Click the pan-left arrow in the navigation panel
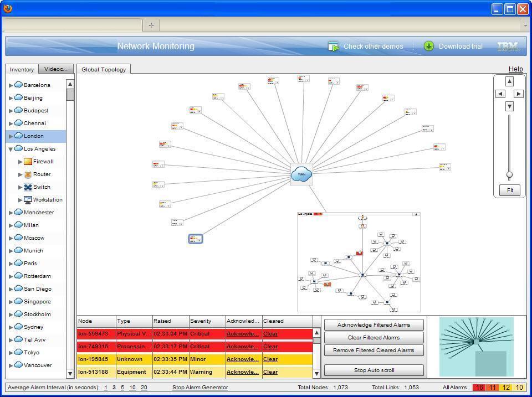The height and width of the screenshot is (397, 532). coord(500,94)
